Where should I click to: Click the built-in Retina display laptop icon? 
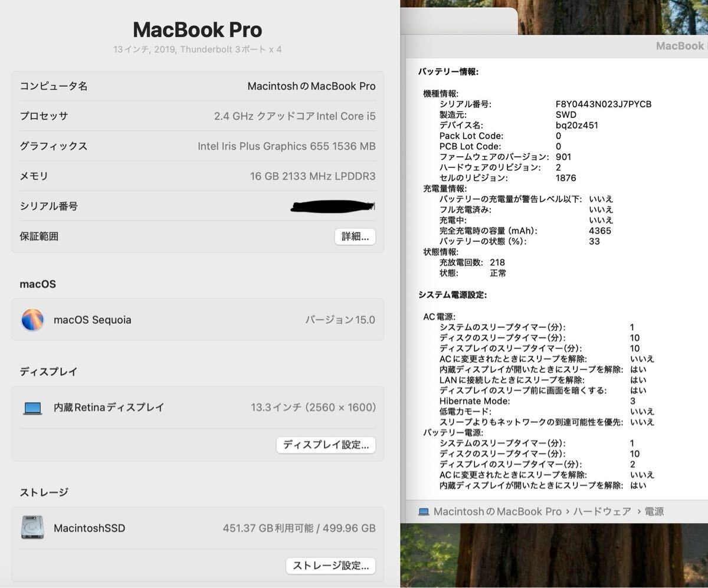click(32, 408)
